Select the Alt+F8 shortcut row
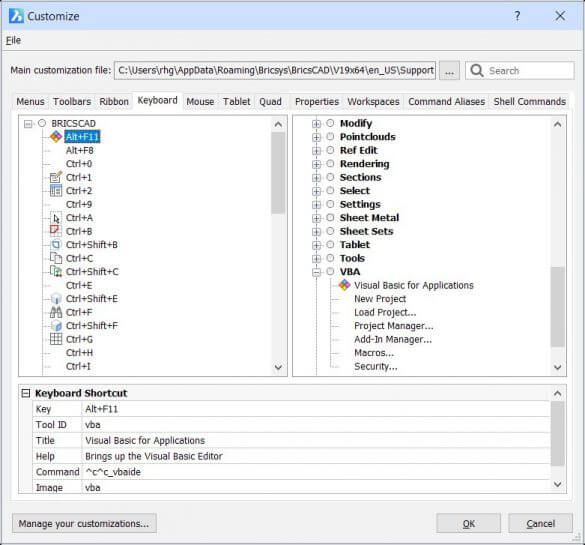585x545 pixels. tap(79, 150)
